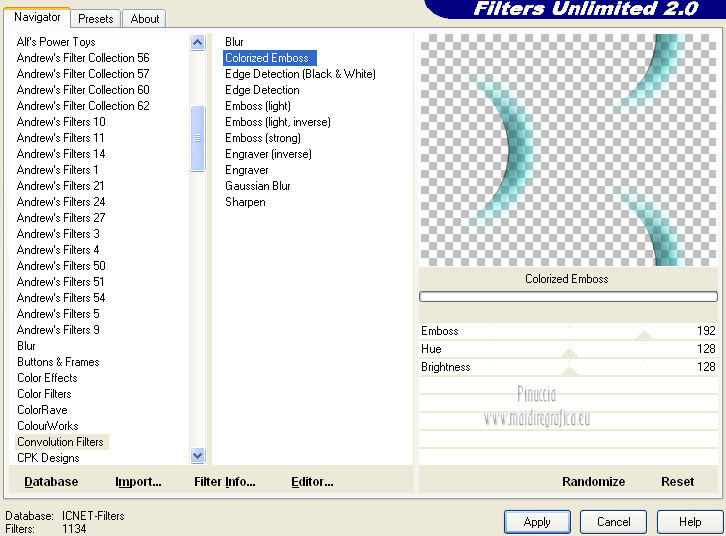Select the Blur filter category
This screenshot has width=726, height=536.
pos(26,346)
